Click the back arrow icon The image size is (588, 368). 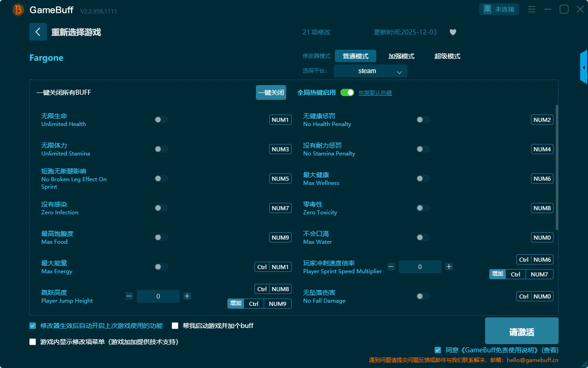click(38, 32)
